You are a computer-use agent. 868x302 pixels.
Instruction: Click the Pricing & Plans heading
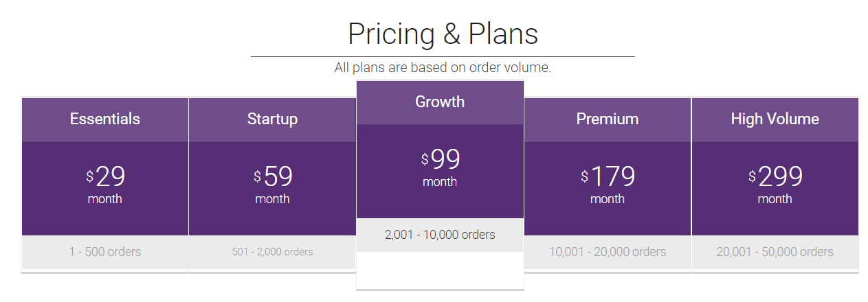point(443,34)
